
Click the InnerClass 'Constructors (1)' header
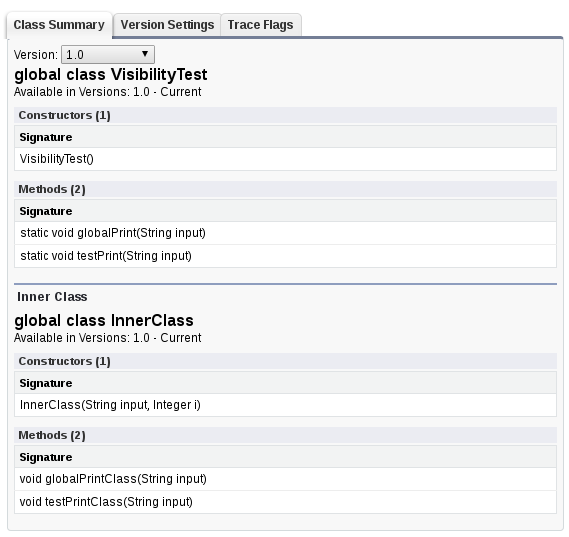pos(285,361)
